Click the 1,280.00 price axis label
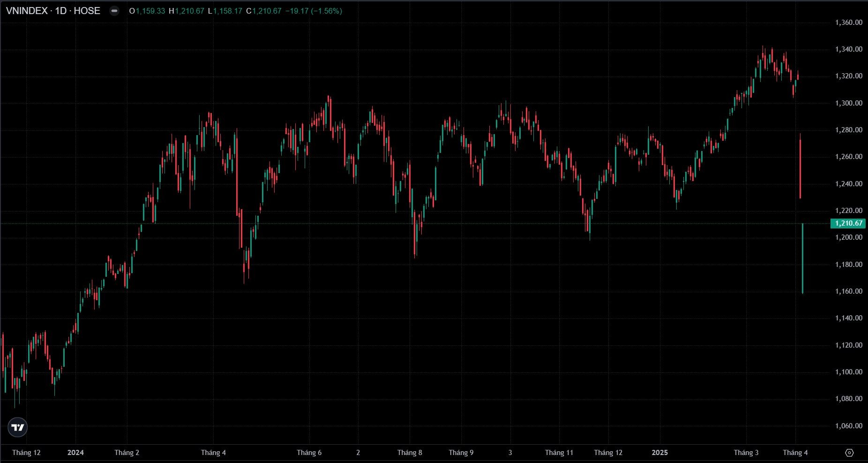Viewport: 868px width, 463px height. tap(849, 130)
